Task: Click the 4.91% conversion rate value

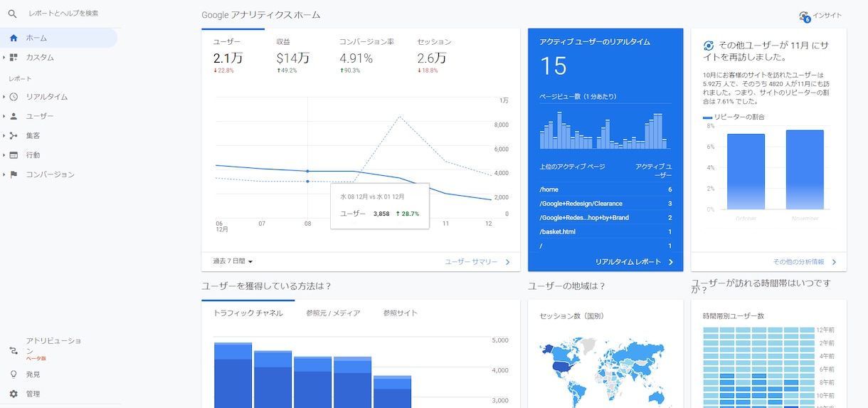Action: click(356, 58)
